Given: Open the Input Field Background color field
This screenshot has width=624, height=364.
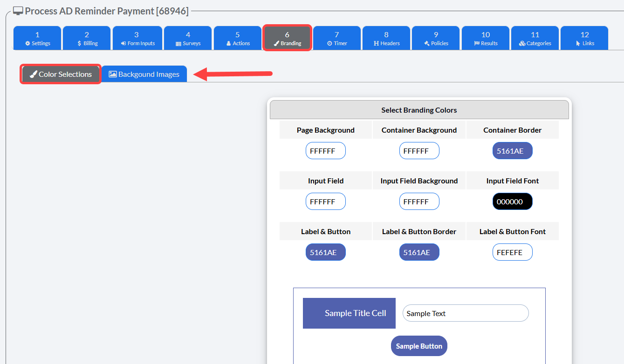Looking at the screenshot, I should [x=419, y=202].
